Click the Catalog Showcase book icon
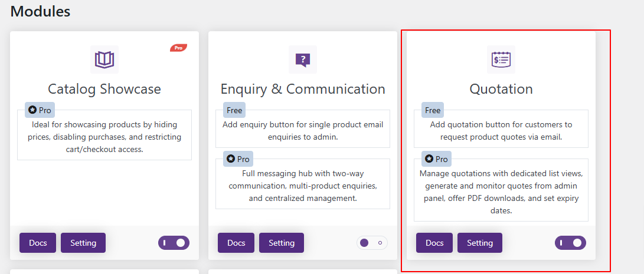Screen dimensions: 644x274 click(x=104, y=60)
